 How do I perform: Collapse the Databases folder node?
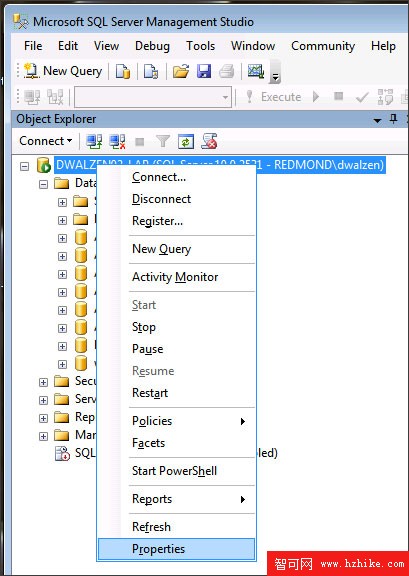[43, 184]
